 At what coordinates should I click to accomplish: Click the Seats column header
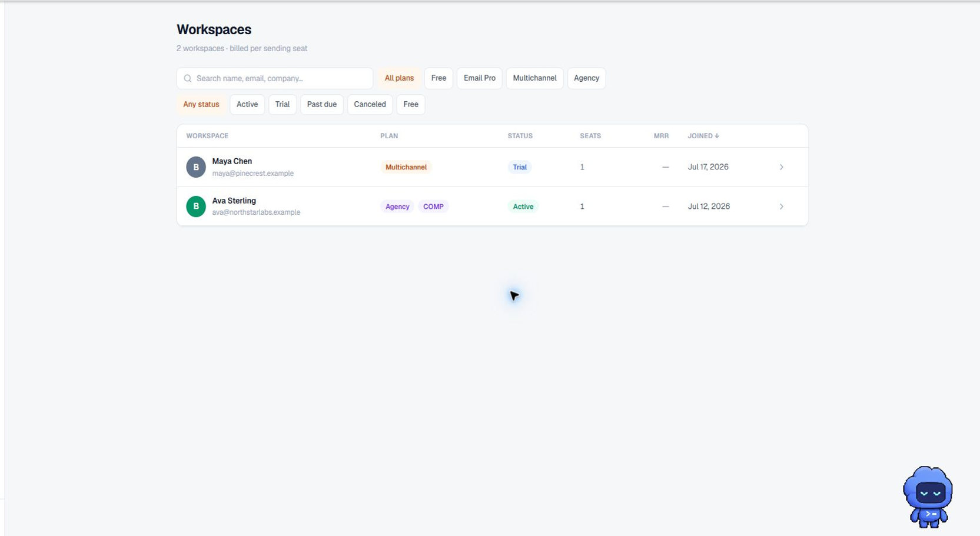pyautogui.click(x=590, y=136)
